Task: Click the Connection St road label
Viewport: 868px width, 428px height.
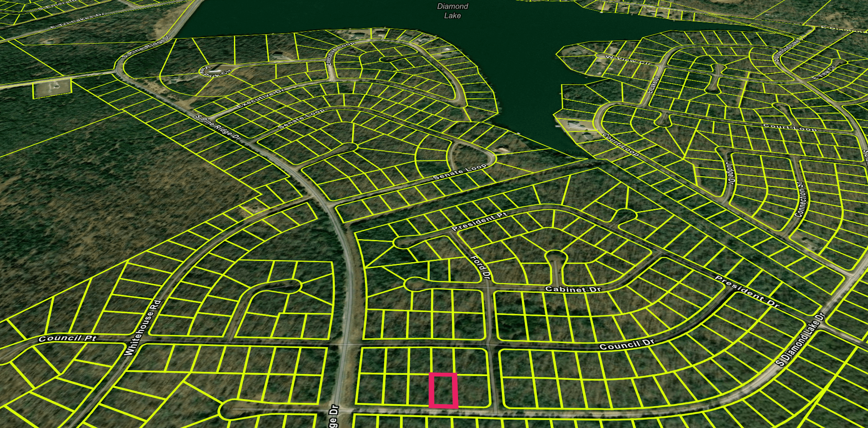Action: [x=800, y=199]
